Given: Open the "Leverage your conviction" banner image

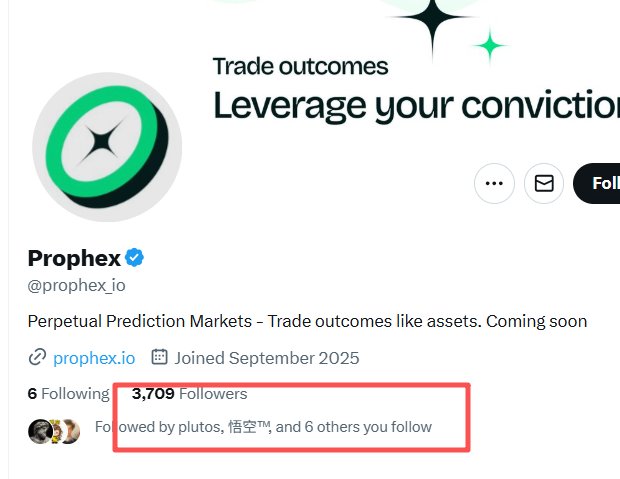Looking at the screenshot, I should point(415,104).
